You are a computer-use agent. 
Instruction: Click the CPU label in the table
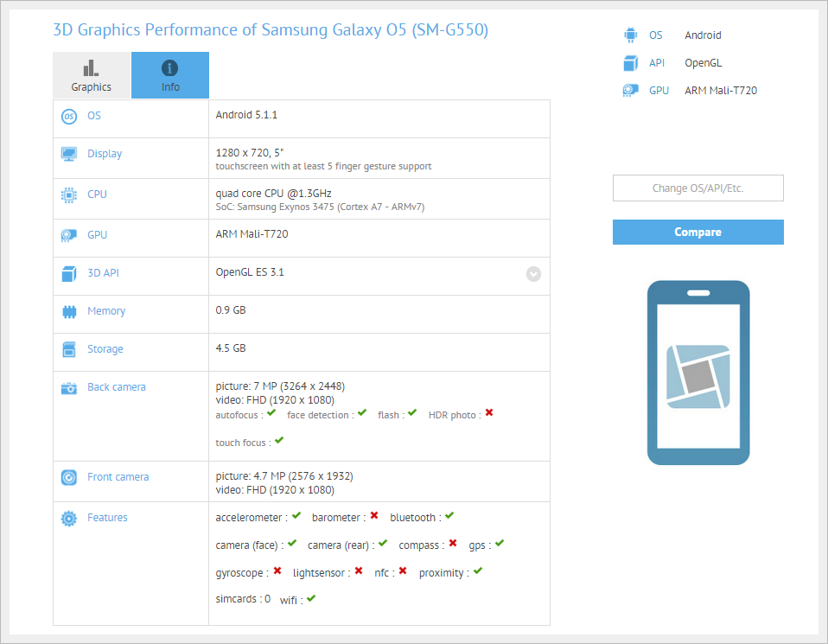pos(97,194)
